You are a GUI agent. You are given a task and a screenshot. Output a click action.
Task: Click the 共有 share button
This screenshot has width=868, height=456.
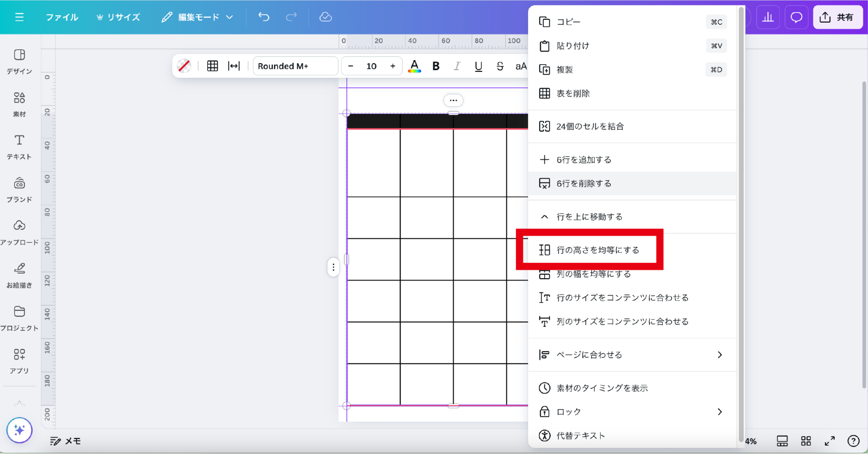tap(837, 17)
